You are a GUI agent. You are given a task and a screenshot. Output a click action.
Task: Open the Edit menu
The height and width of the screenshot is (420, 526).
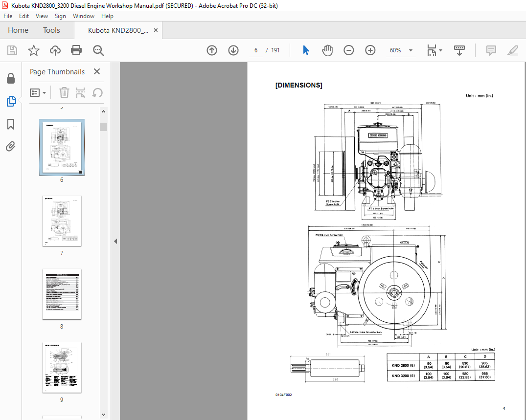pyautogui.click(x=24, y=16)
